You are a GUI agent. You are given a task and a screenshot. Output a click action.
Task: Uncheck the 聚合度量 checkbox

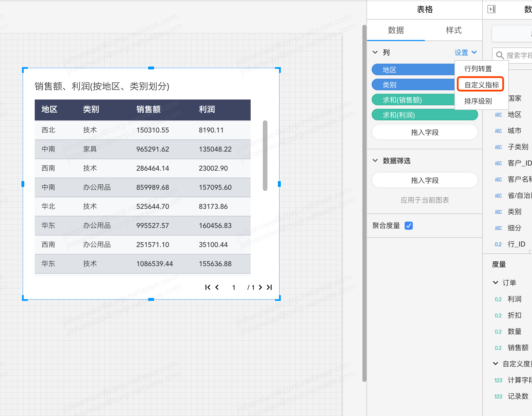pyautogui.click(x=408, y=226)
